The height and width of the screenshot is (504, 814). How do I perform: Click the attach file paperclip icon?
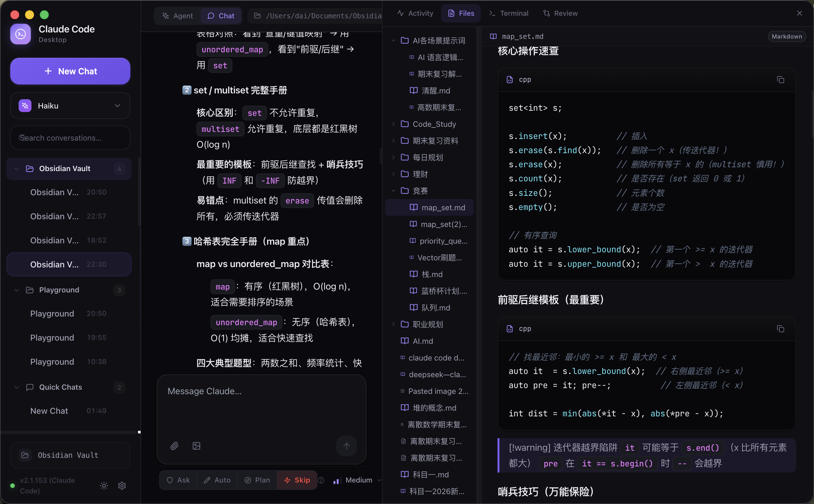coord(175,446)
